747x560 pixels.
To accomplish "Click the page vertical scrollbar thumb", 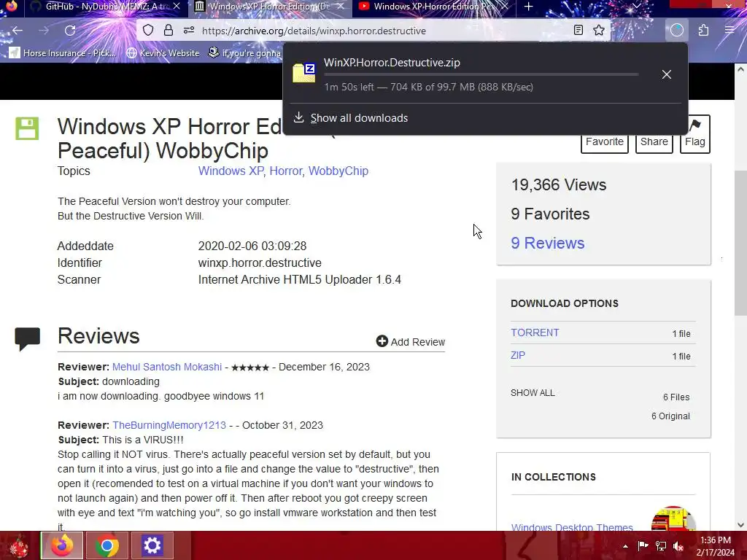I will (x=740, y=243).
